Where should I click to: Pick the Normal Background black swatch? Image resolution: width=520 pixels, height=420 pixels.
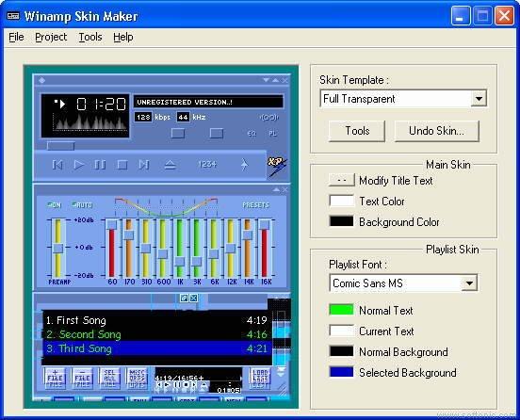(342, 351)
